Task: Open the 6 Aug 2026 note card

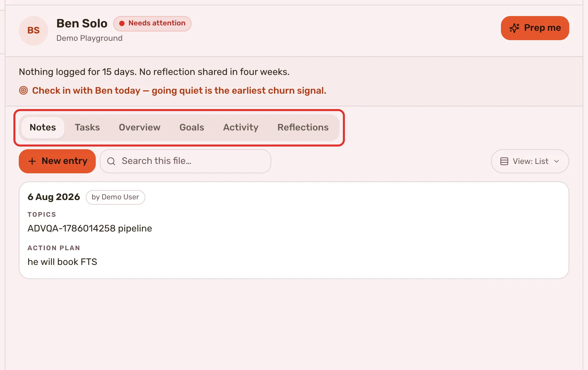Action: tap(294, 230)
